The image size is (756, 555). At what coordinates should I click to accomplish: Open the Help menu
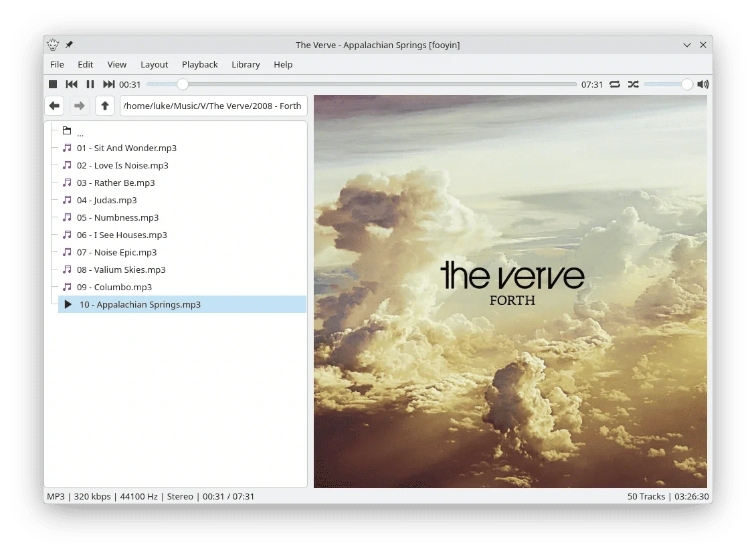[x=283, y=65]
